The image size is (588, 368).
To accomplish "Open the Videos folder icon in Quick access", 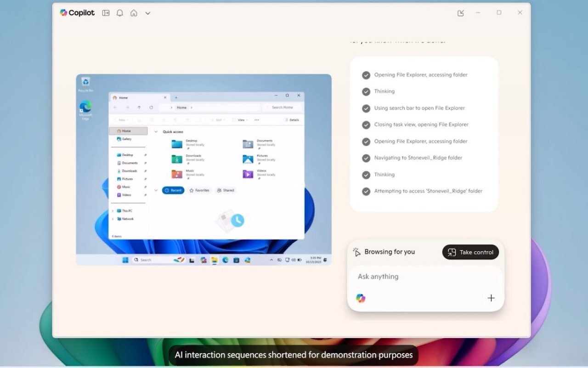I will click(248, 174).
